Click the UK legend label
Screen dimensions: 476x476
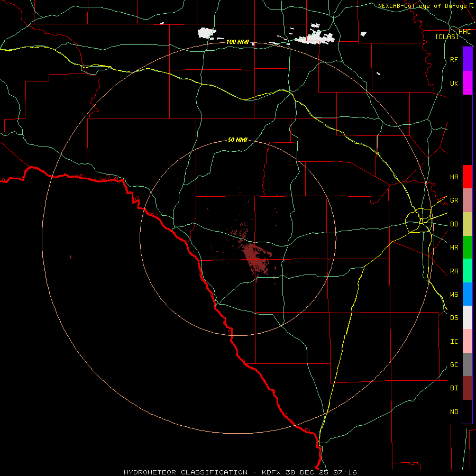click(x=454, y=83)
